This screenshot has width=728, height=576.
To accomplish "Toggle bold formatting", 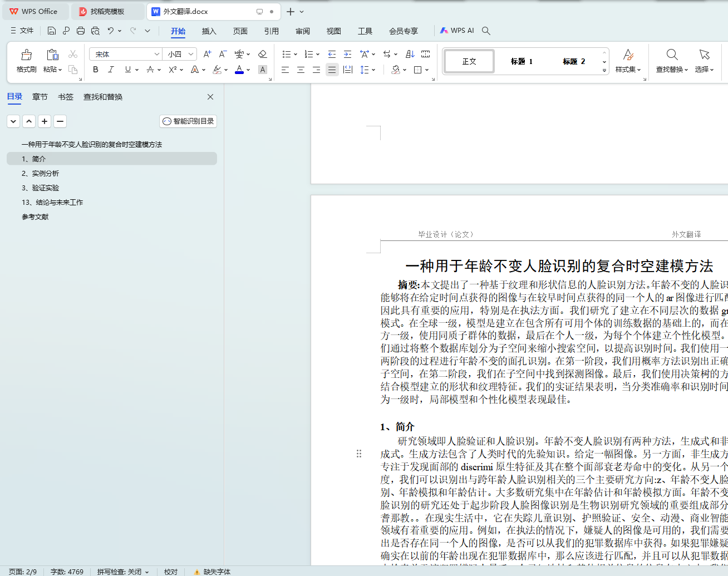I will click(96, 70).
